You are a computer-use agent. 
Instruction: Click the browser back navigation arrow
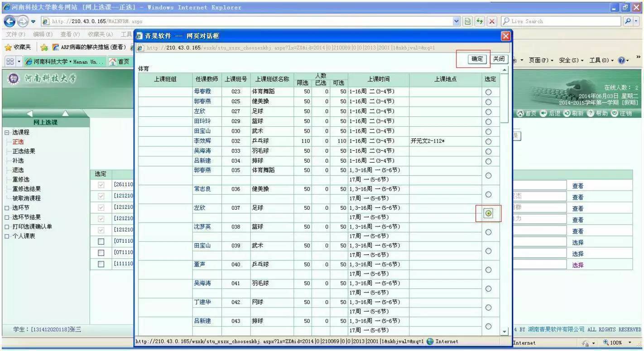10,21
